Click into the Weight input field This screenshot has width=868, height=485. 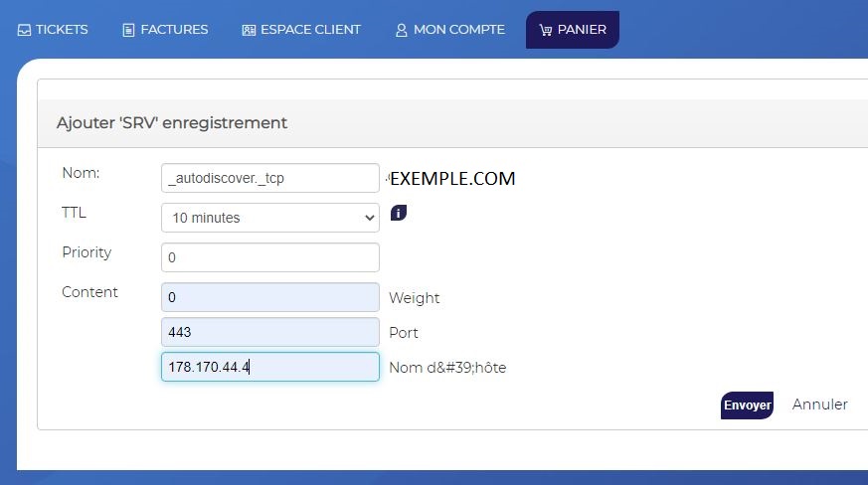[270, 297]
